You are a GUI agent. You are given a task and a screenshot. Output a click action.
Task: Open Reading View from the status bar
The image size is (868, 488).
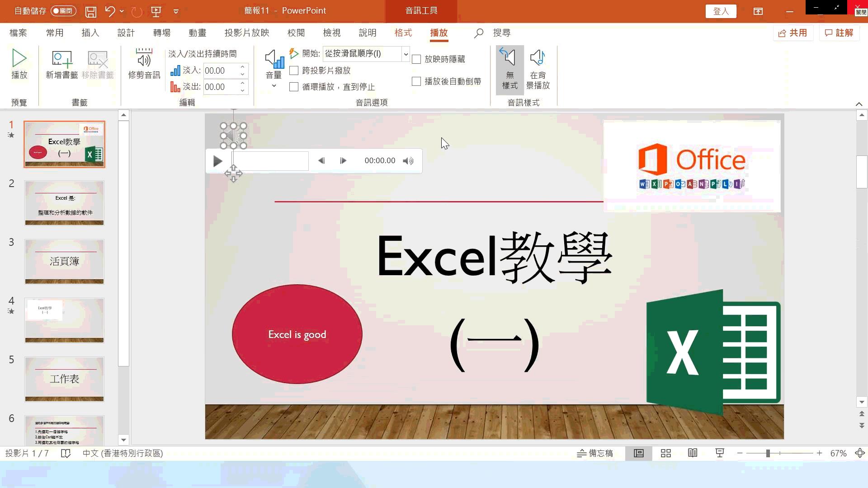[x=693, y=453]
